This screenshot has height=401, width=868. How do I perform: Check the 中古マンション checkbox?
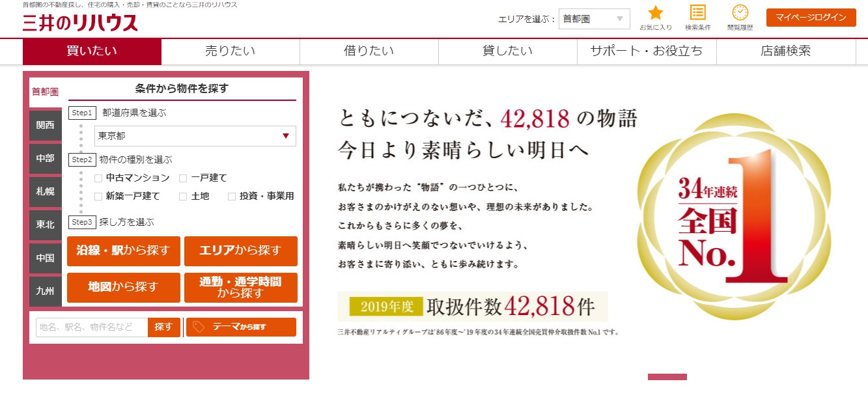[x=98, y=178]
